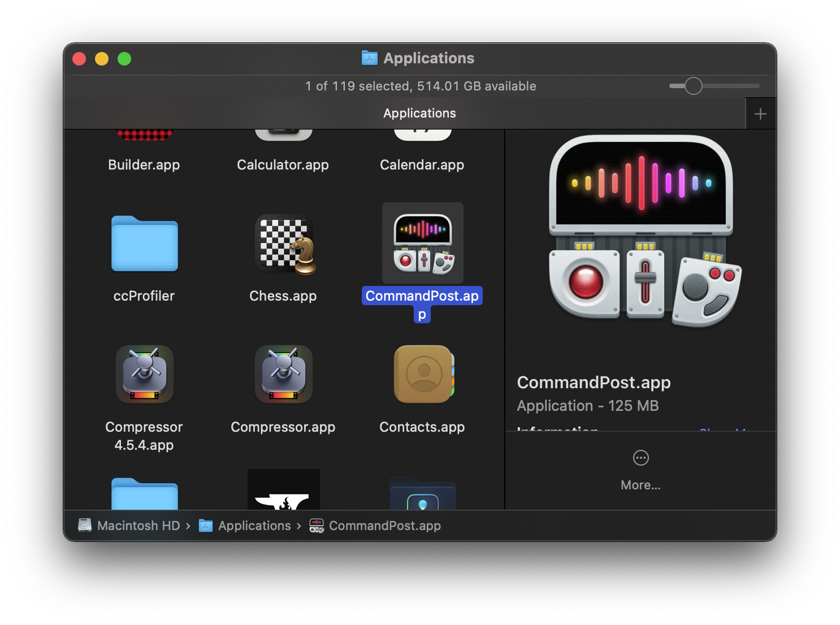Viewport: 840px width, 625px height.
Task: Click the Applications folder icon in title bar
Action: [369, 58]
